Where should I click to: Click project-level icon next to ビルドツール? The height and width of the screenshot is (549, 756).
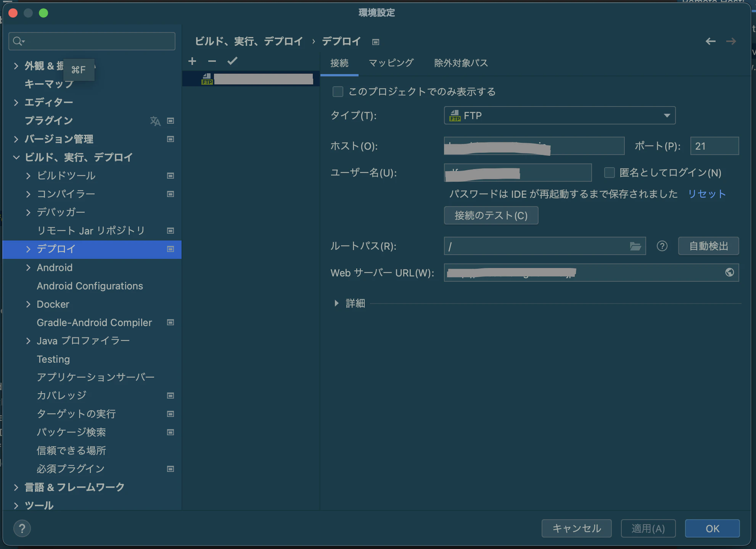point(171,176)
